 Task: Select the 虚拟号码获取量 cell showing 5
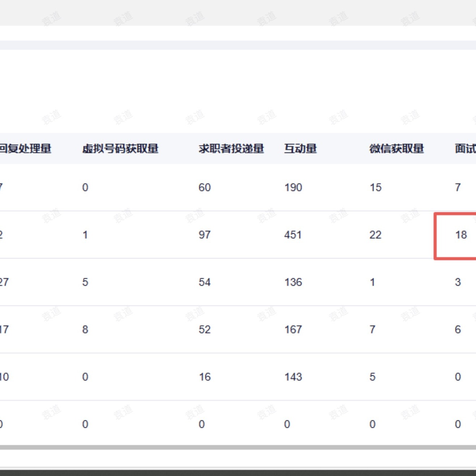(85, 282)
